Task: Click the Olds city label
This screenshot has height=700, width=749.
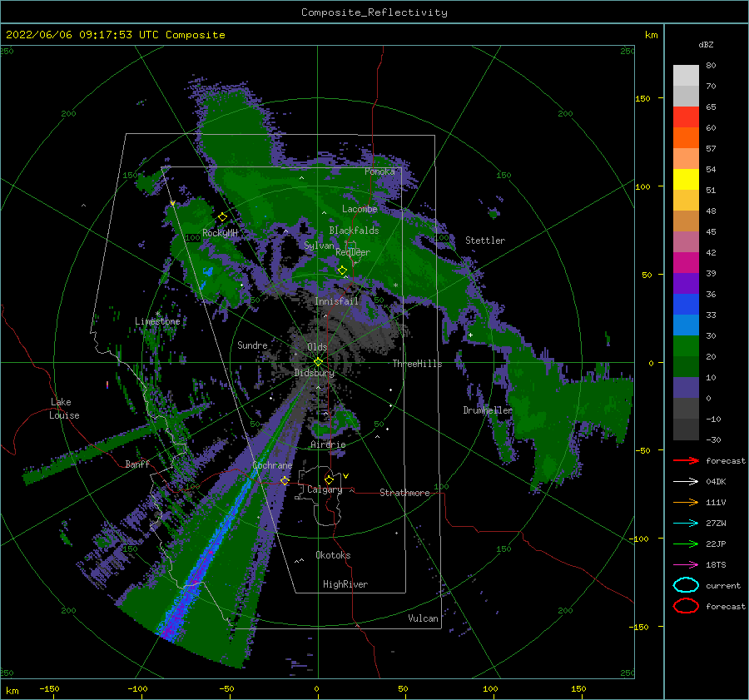Action: tap(317, 347)
